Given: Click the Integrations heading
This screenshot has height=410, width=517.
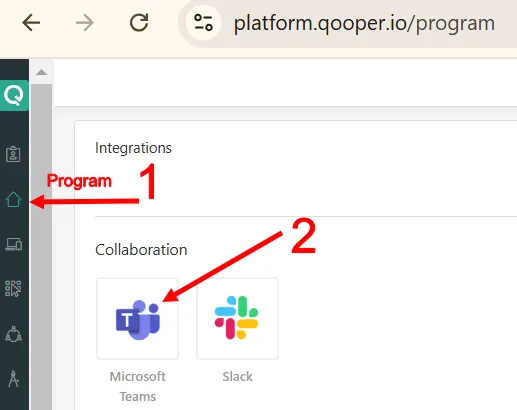Looking at the screenshot, I should click(133, 148).
